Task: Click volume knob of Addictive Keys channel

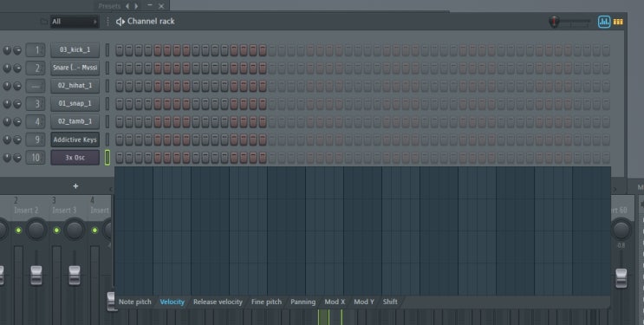Action: click(x=17, y=140)
